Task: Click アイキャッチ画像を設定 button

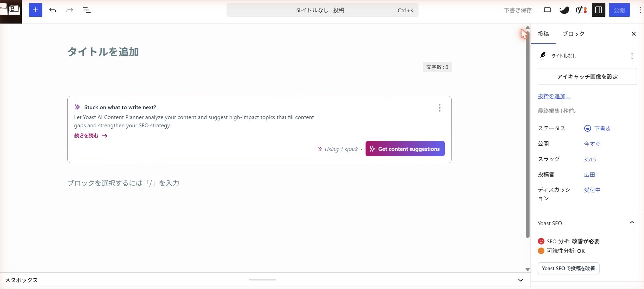Action: coord(587,76)
